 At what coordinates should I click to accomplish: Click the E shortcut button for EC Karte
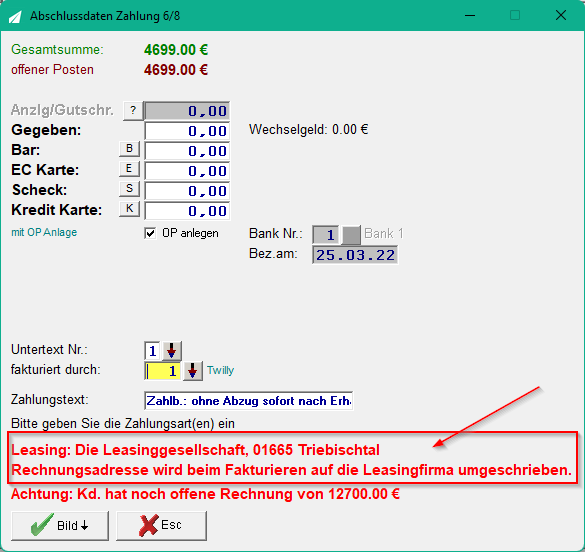click(x=129, y=169)
